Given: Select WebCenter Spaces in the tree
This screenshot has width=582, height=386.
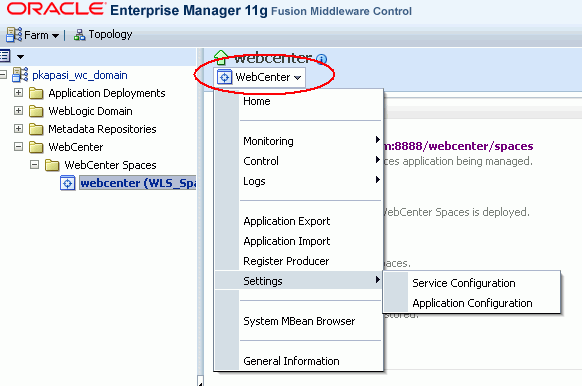Looking at the screenshot, I should 110,165.
